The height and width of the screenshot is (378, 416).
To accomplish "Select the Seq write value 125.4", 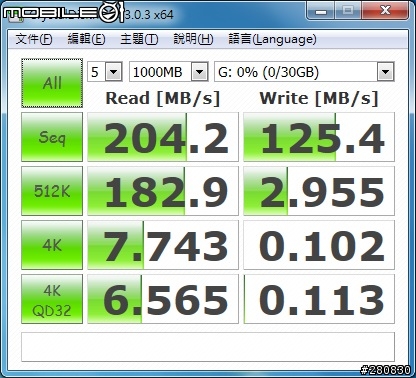I will [319, 137].
